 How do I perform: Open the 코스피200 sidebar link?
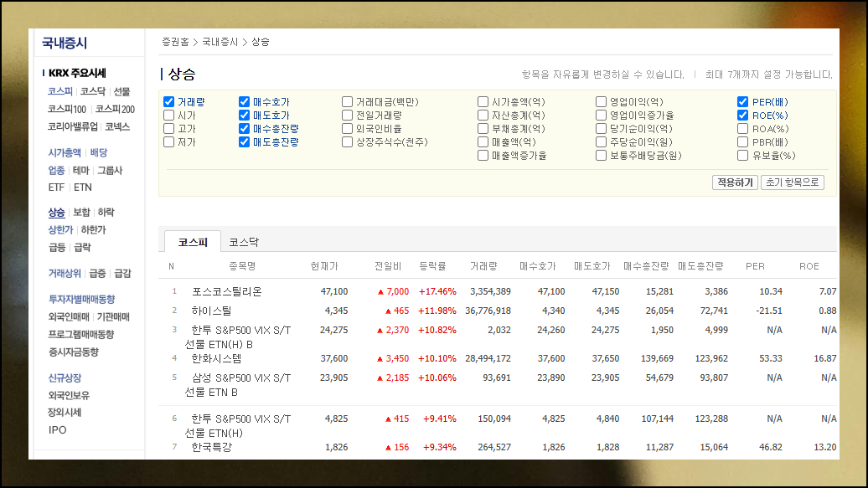coord(115,109)
